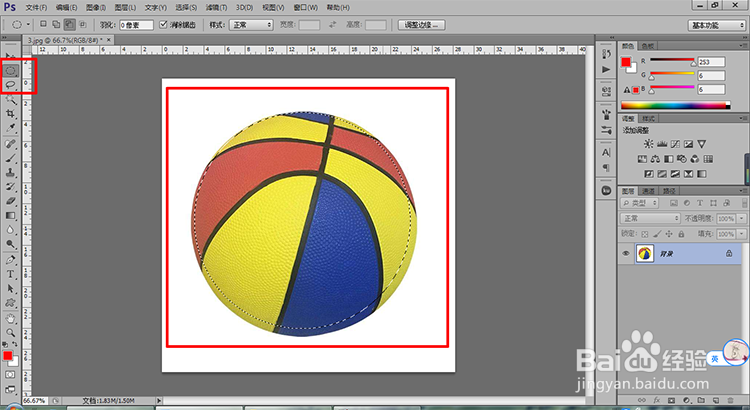Select the Eraser tool
750x410 pixels.
tap(11, 201)
